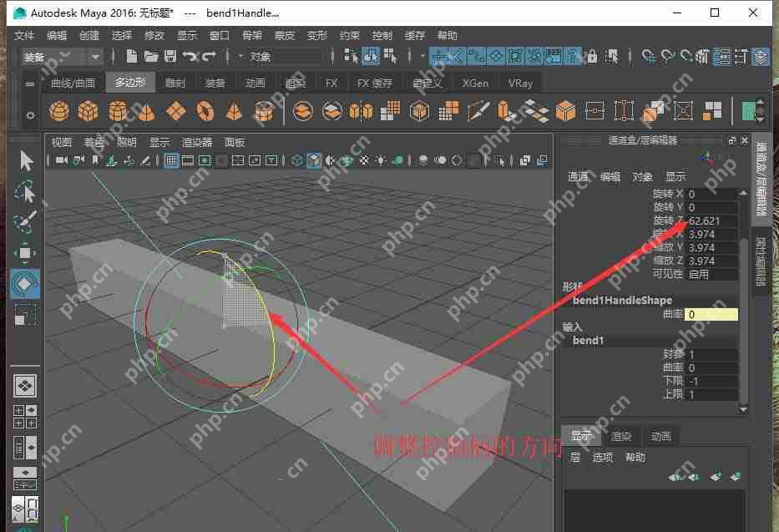Select the 动画 layer tab
Screen dimensions: 779x532
660,436
